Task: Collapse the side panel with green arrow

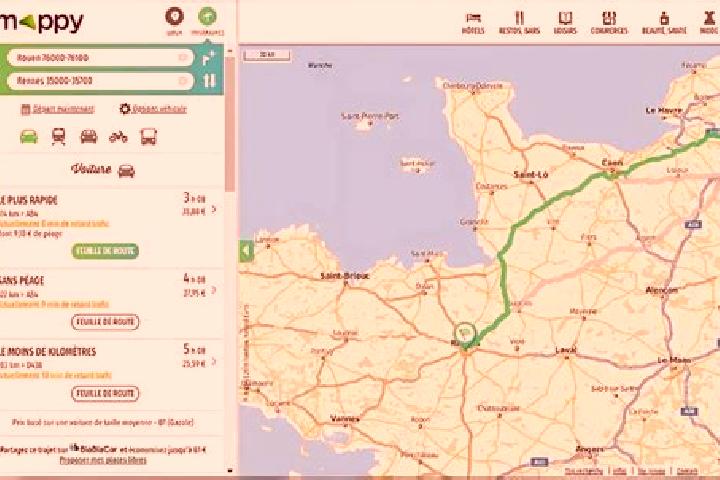Action: pos(247,251)
